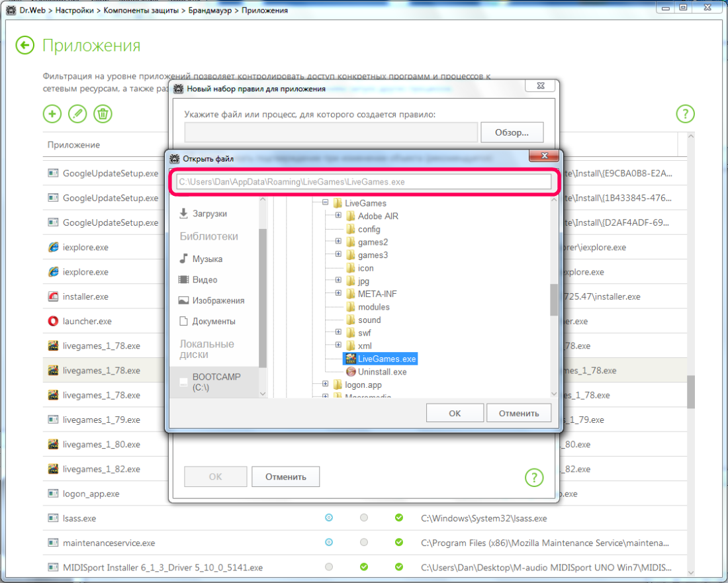Screen dimensions: 728x583
Task: Select the config folder in tree
Action: coord(363,230)
